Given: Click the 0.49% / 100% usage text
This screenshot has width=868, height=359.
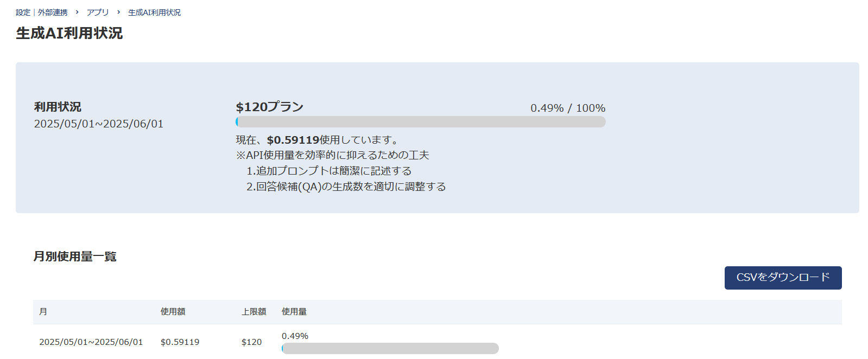Looking at the screenshot, I should 568,108.
